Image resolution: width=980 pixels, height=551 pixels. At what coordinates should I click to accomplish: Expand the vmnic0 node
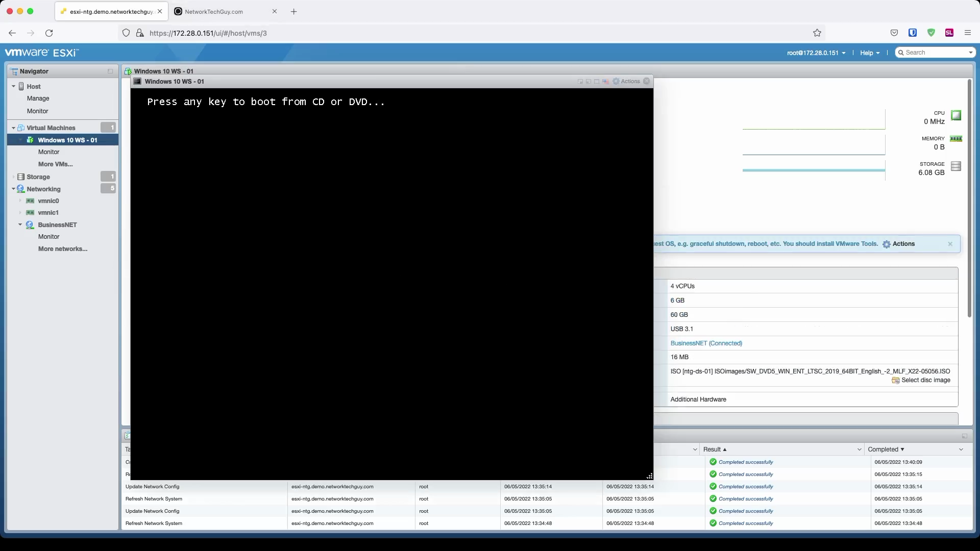(x=20, y=201)
